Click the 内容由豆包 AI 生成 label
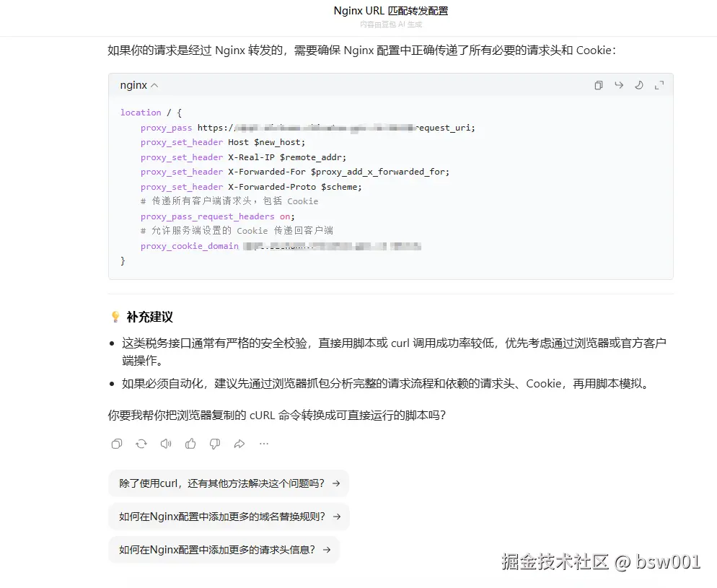Image resolution: width=717 pixels, height=588 pixels. (x=390, y=25)
